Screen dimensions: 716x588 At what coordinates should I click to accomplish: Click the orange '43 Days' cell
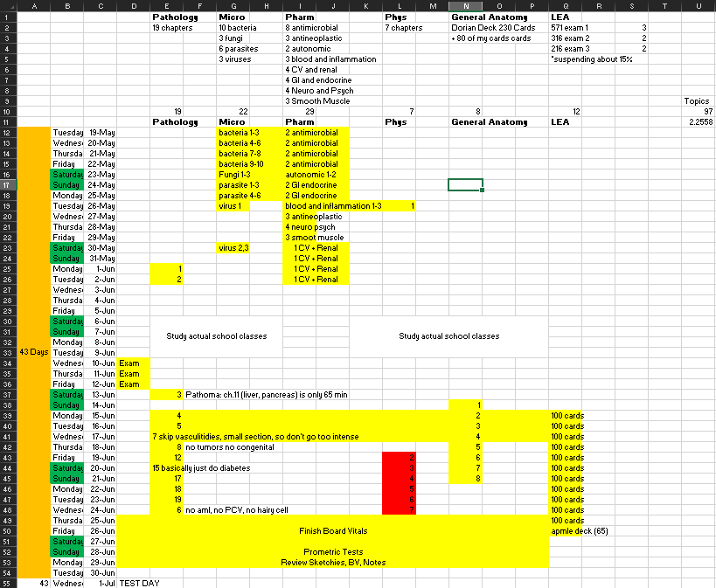pos(34,352)
